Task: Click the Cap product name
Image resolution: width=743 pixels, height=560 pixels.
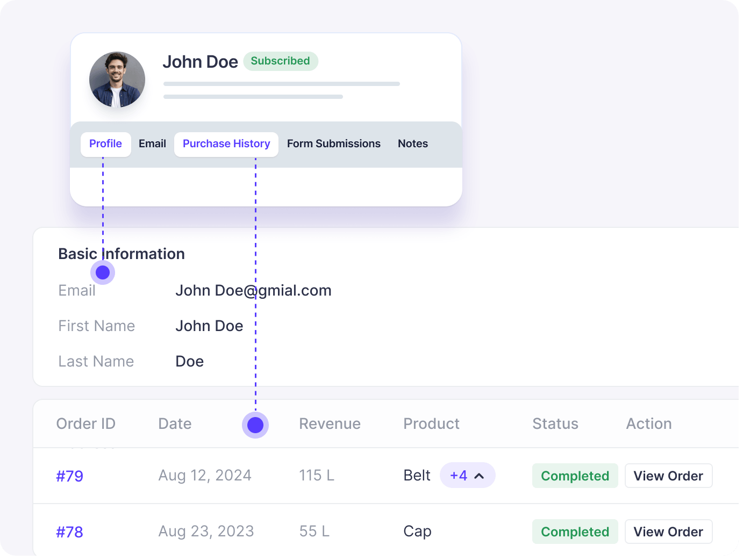Action: (x=418, y=532)
